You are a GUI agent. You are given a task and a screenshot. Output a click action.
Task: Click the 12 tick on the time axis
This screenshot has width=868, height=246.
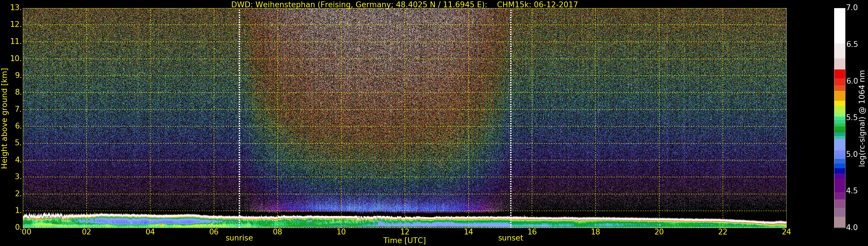pos(404,232)
